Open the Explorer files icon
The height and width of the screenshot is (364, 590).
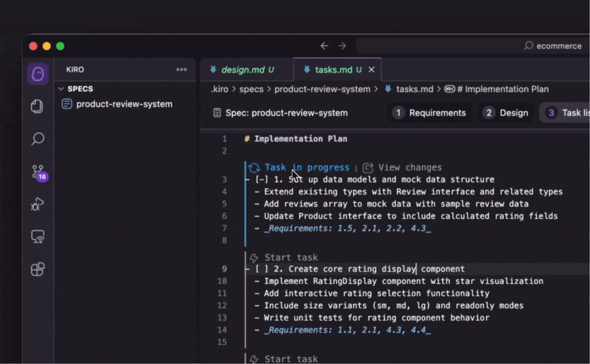[37, 106]
